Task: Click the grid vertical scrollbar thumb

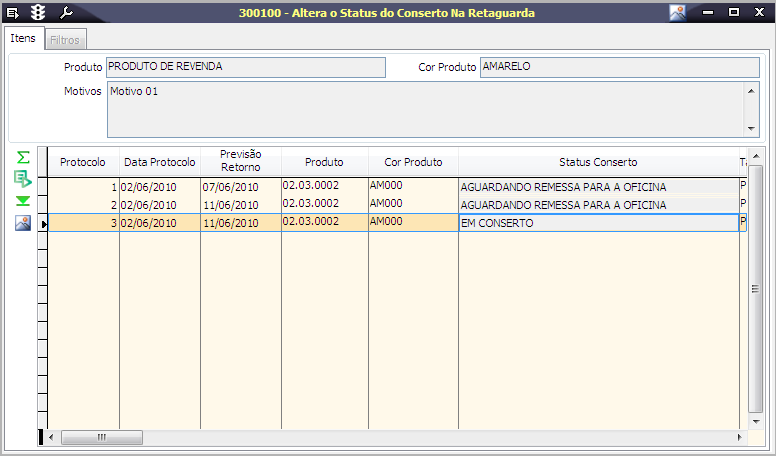Action: [x=756, y=289]
